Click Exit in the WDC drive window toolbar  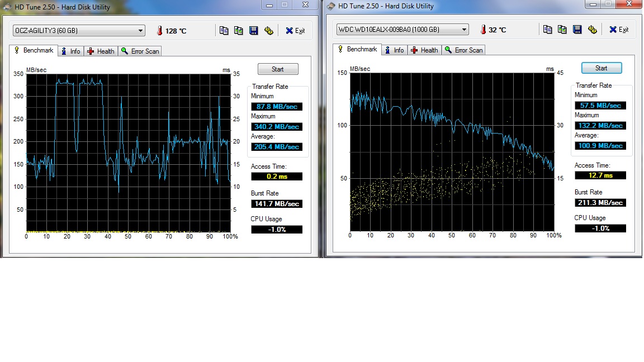[619, 30]
